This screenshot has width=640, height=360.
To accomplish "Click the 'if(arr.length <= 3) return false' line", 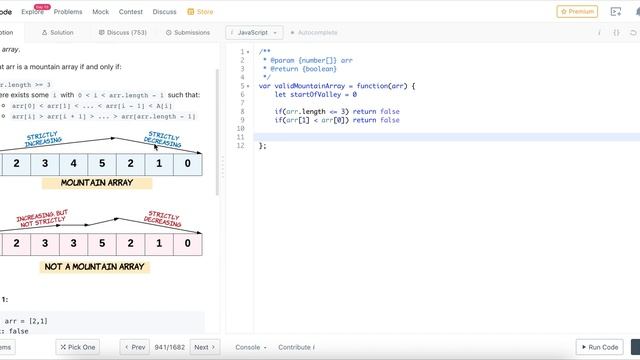I will [337, 111].
